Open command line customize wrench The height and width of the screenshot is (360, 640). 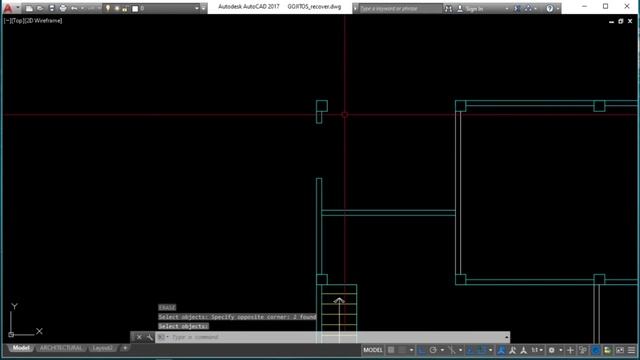coord(149,337)
